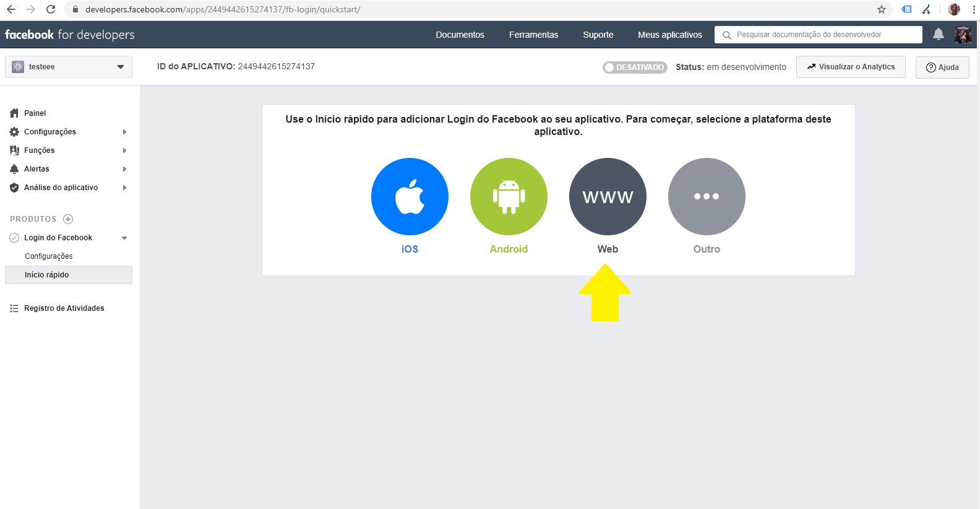The image size is (980, 509).
Task: Click the Login do Facebook check icon
Action: click(x=14, y=238)
